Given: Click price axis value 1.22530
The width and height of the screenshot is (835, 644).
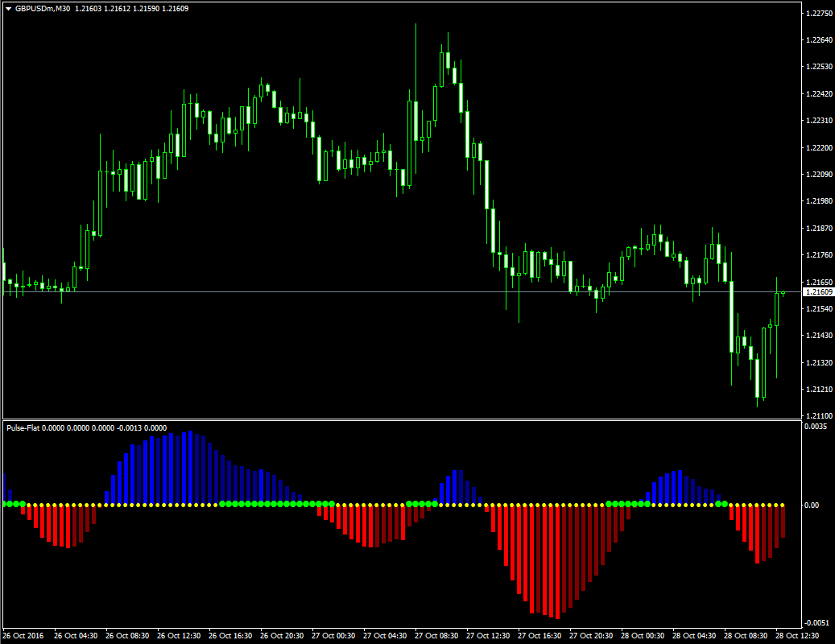Looking at the screenshot, I should [x=819, y=67].
